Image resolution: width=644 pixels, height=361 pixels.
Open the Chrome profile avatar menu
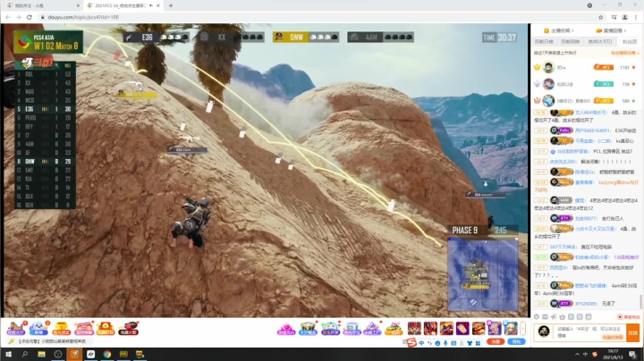pyautogui.click(x=624, y=17)
